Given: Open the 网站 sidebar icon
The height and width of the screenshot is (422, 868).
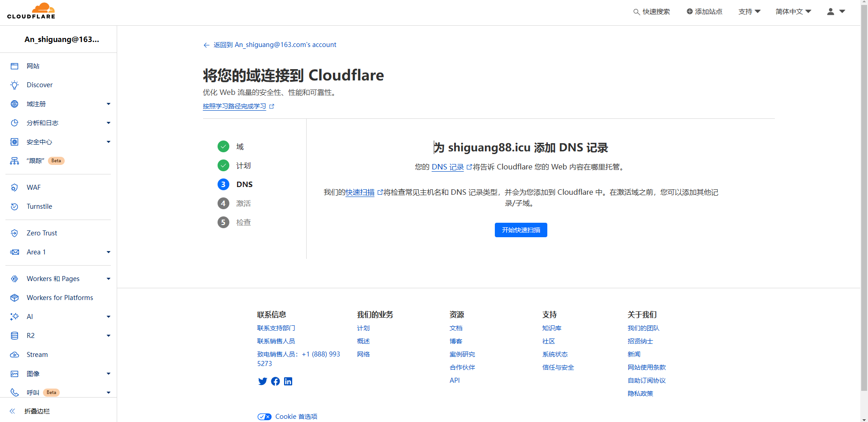Looking at the screenshot, I should 14,66.
